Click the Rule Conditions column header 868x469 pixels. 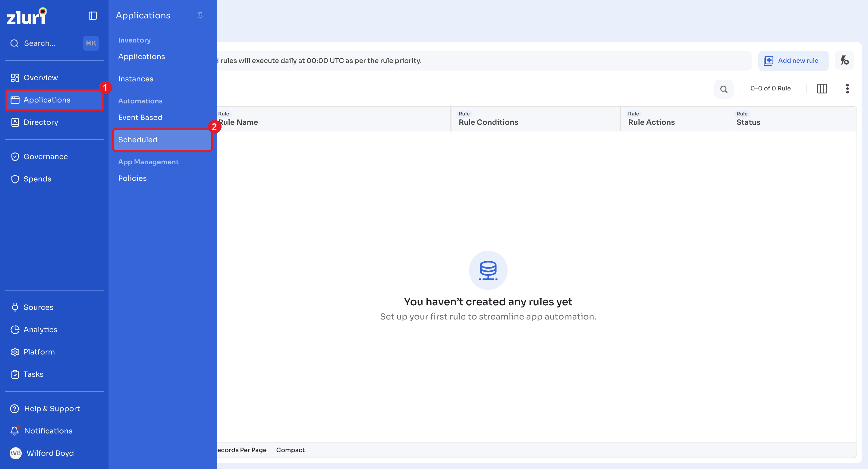coord(536,118)
